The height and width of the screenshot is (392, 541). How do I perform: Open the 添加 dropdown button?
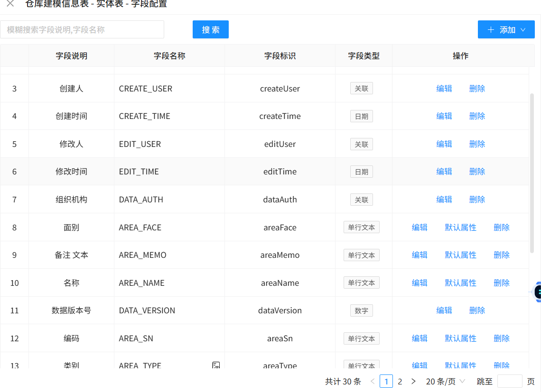coord(506,29)
